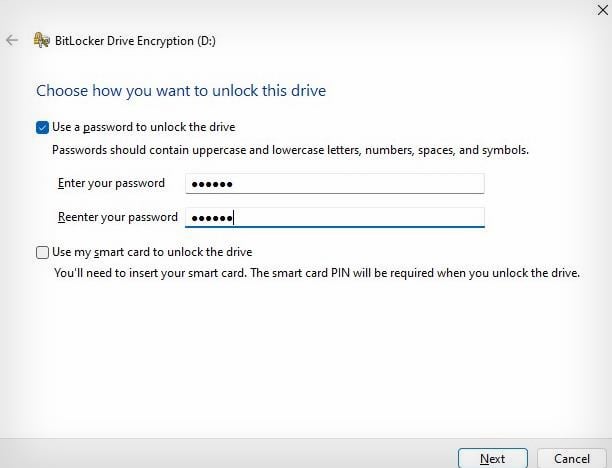
Task: Uncheck Use a password to unlock the drive
Action: coord(42,127)
